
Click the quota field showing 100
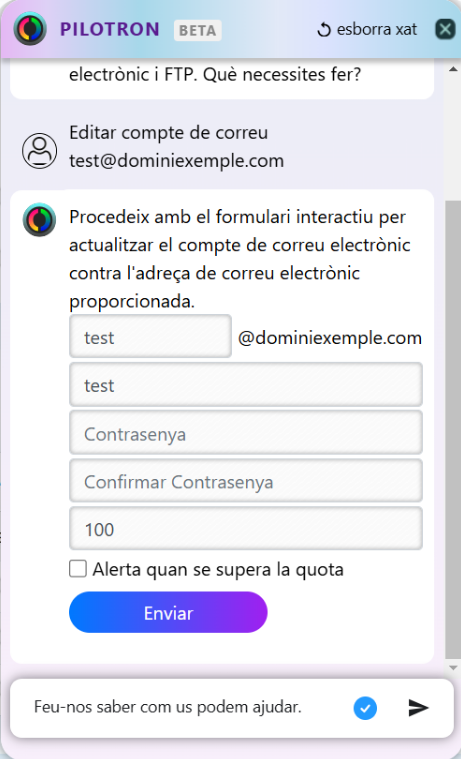tap(246, 529)
